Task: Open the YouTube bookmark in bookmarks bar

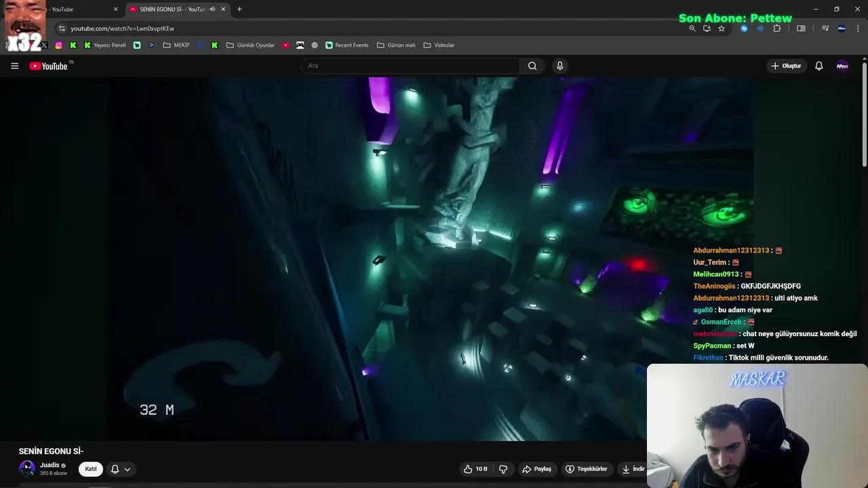Action: coord(285,45)
